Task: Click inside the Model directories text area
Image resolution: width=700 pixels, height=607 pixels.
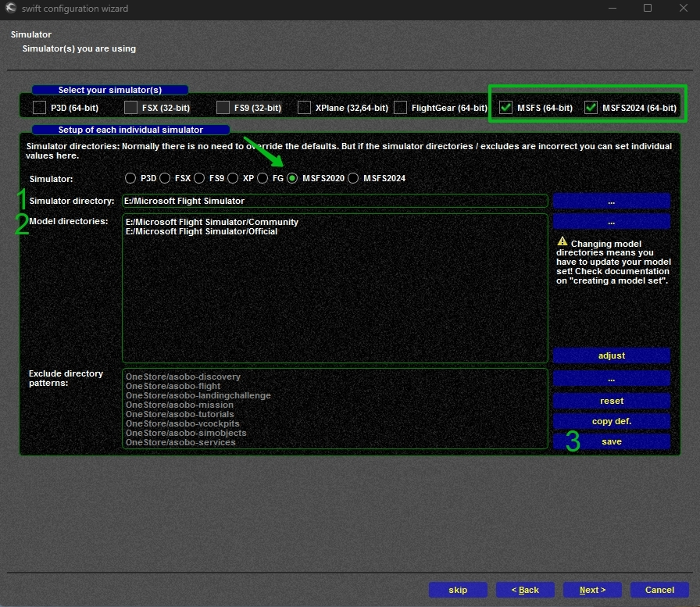Action: (x=335, y=288)
